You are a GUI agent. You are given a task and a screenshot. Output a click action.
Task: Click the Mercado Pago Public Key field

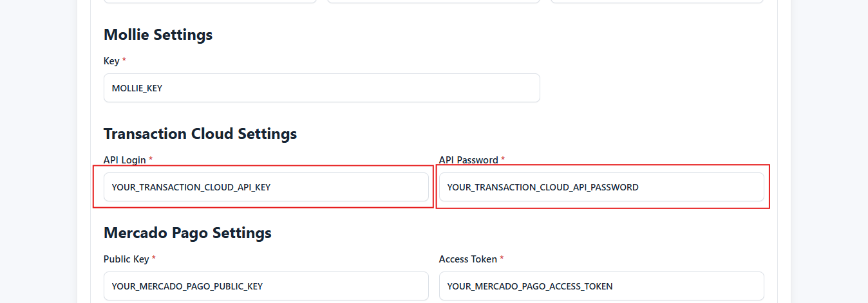(x=266, y=286)
